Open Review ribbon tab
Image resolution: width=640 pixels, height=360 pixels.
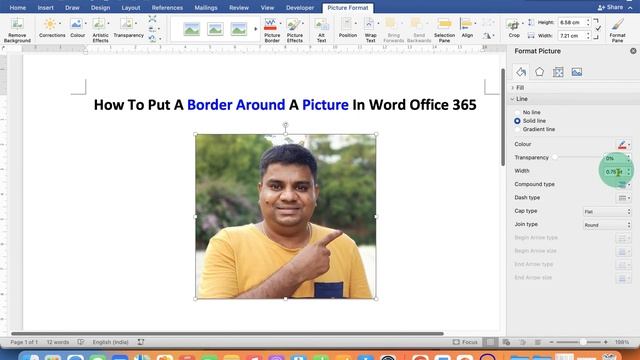pos(239,8)
